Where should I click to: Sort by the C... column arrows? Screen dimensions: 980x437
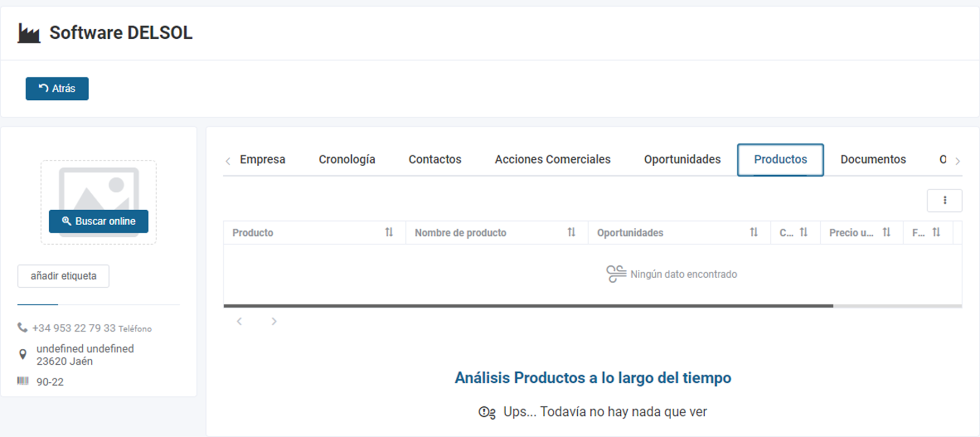pyautogui.click(x=804, y=232)
